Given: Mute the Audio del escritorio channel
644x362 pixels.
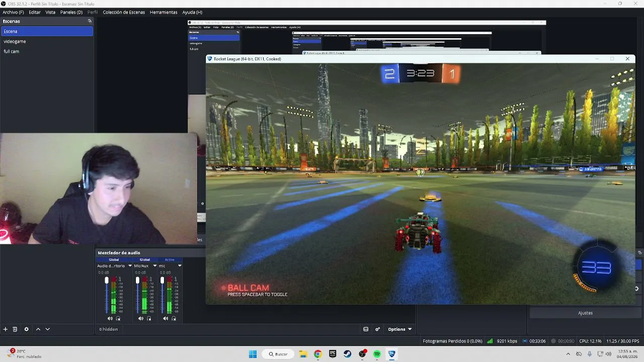Looking at the screenshot, I should coord(110,318).
